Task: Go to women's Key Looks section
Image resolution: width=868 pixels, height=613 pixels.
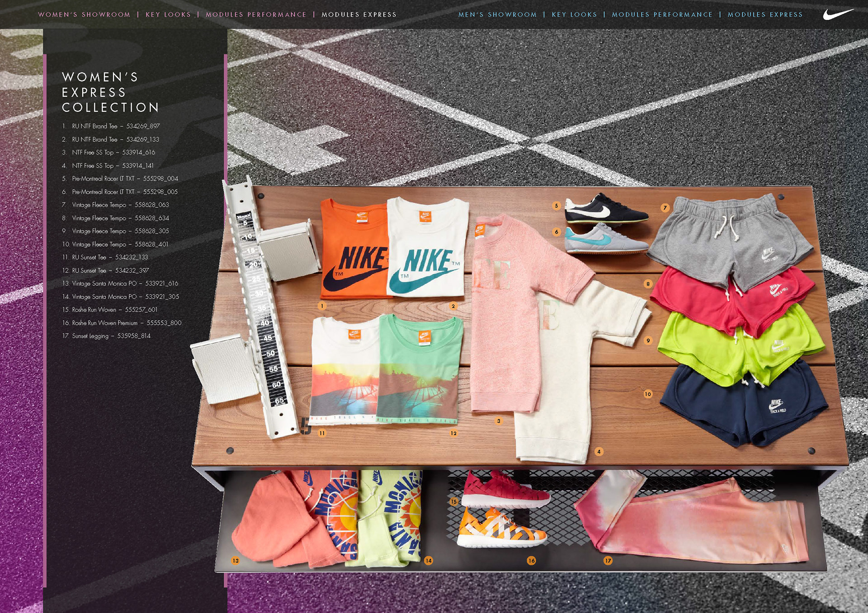Action: tap(168, 14)
